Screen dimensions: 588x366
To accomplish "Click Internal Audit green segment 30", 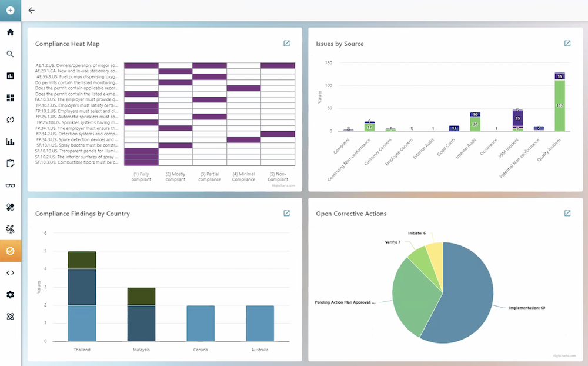I will coord(475,124).
